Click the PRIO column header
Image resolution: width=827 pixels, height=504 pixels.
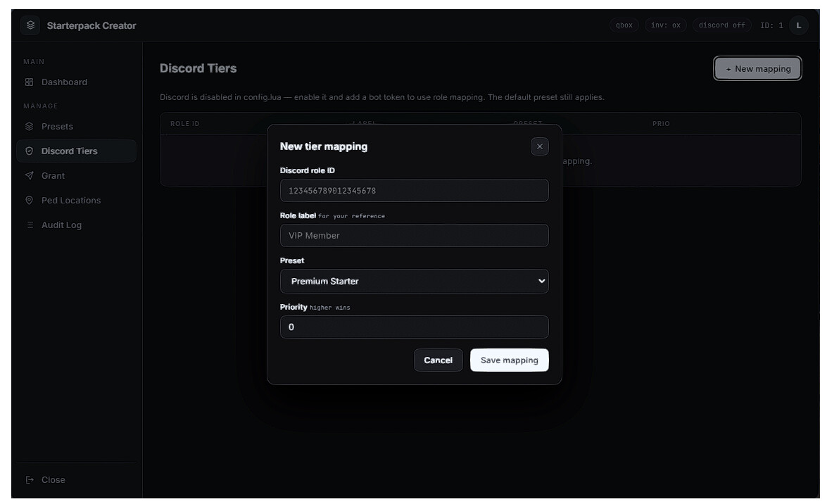pyautogui.click(x=661, y=123)
